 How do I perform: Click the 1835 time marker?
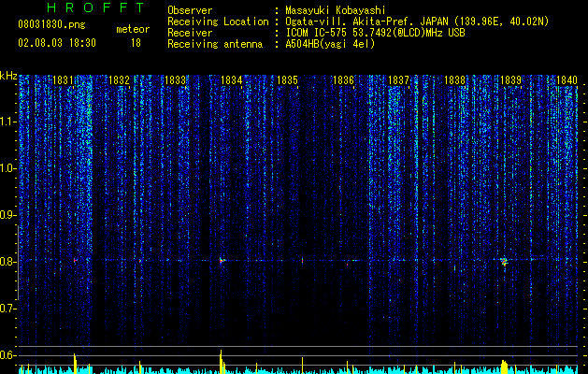coord(287,80)
